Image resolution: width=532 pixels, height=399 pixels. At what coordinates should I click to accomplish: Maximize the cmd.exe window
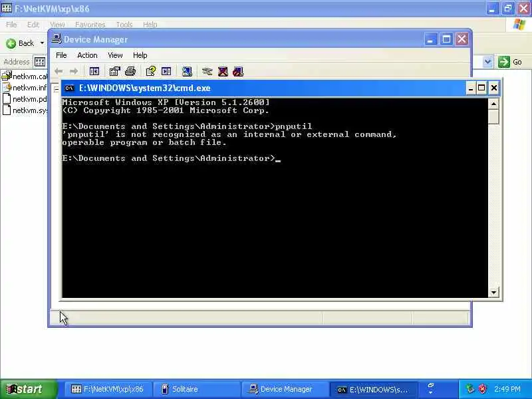pyautogui.click(x=481, y=88)
